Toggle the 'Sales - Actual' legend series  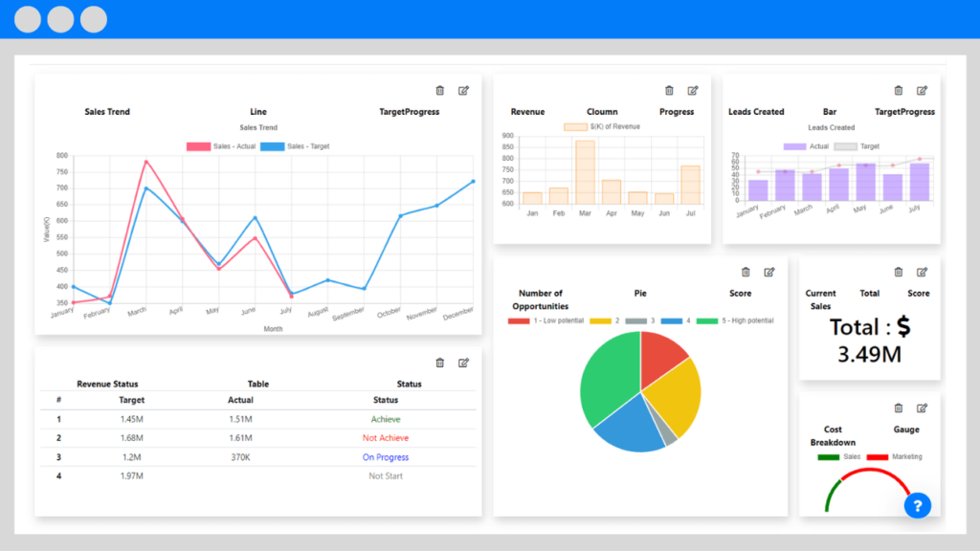click(221, 146)
